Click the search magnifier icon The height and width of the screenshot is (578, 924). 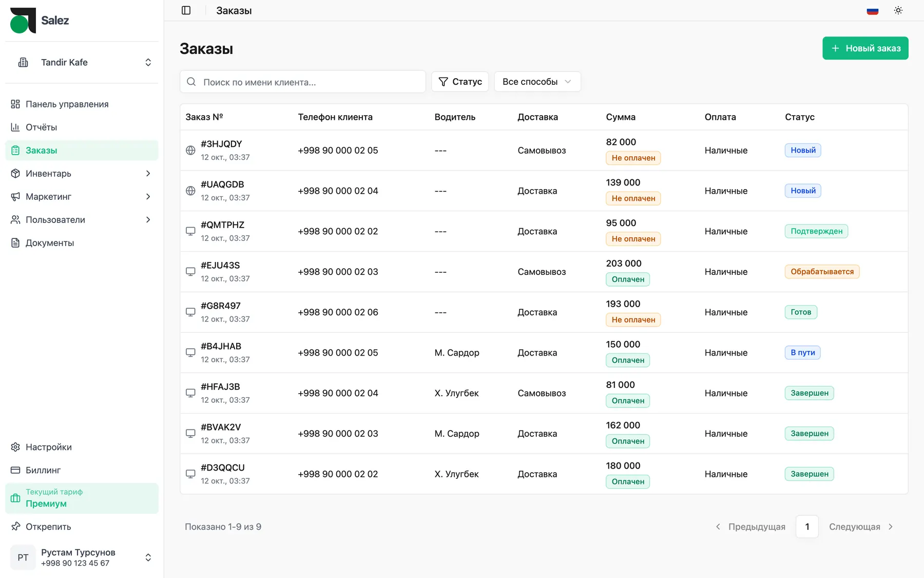pos(191,82)
